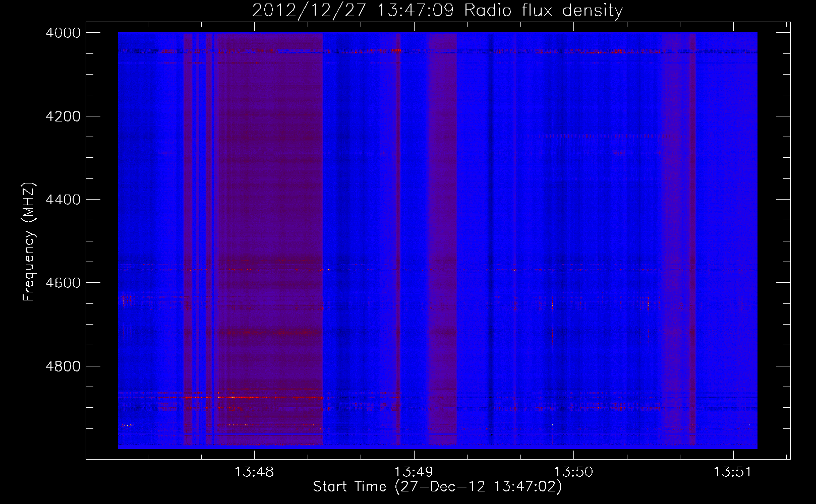Image resolution: width=816 pixels, height=504 pixels.
Task: Click the 'Start Time (27-Dec-12 13:47:02)' x-axis label
Action: pyautogui.click(x=437, y=487)
